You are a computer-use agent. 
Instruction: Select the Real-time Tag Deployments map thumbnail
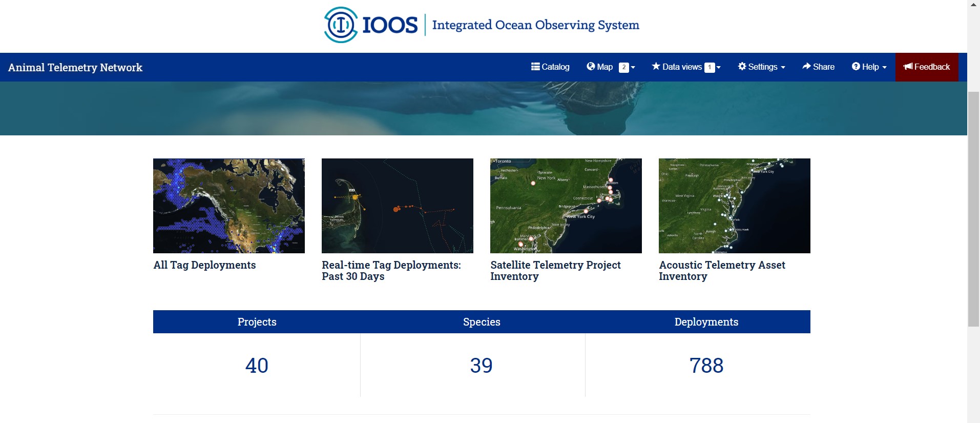397,206
